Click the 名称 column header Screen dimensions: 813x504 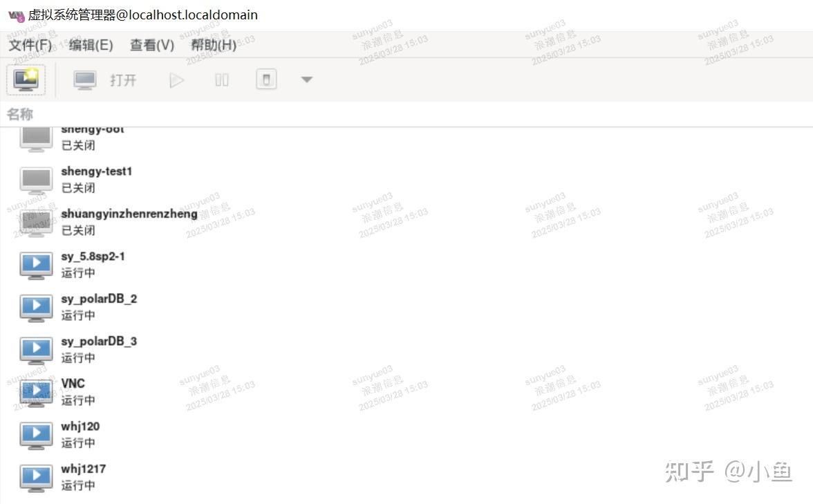coord(19,114)
